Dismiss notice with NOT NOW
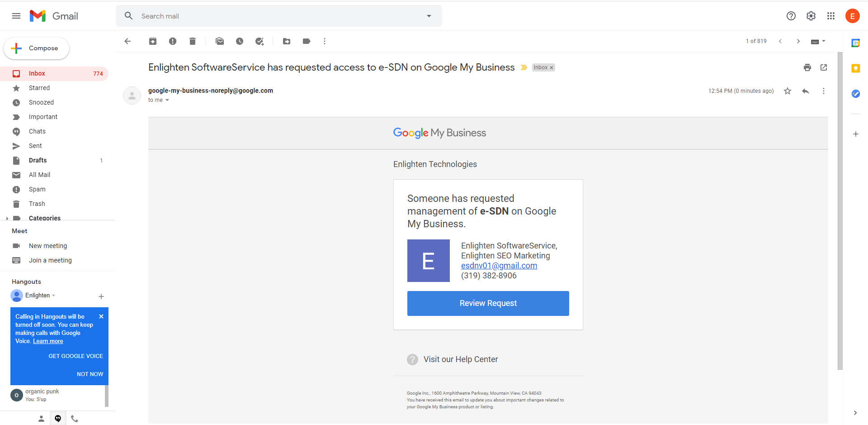Screen dimensions: 868x425 point(90,374)
